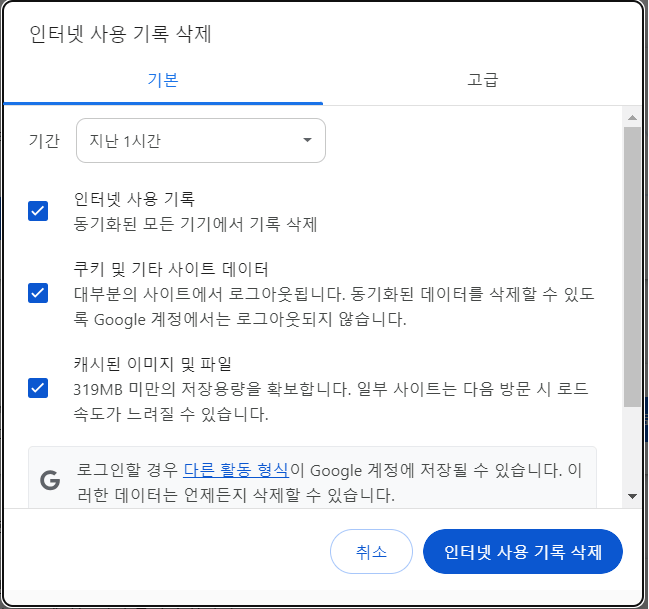
Task: Switch to the 기본 tab
Action: [x=163, y=80]
